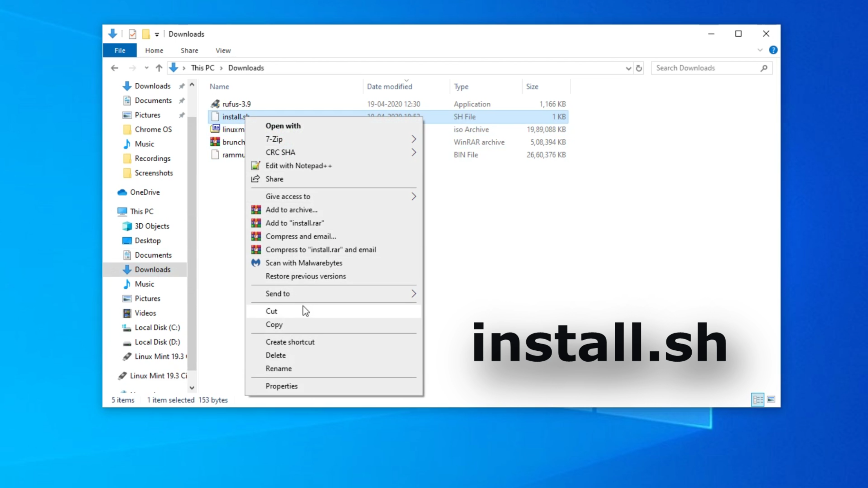Viewport: 868px width, 488px height.
Task: Click the Delete context menu option
Action: tap(275, 355)
